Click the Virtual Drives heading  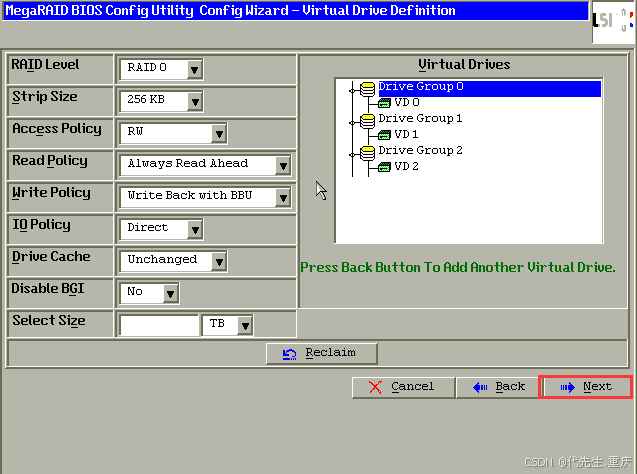click(x=464, y=65)
